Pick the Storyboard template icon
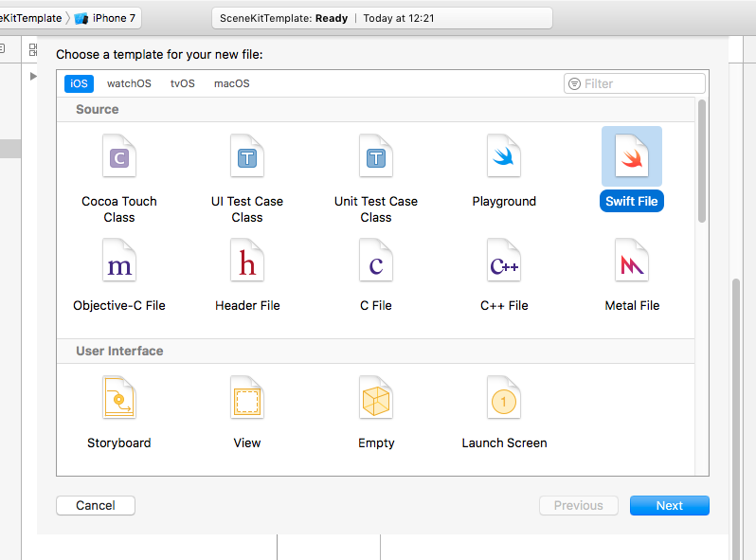The height and width of the screenshot is (560, 756). pyautogui.click(x=119, y=397)
